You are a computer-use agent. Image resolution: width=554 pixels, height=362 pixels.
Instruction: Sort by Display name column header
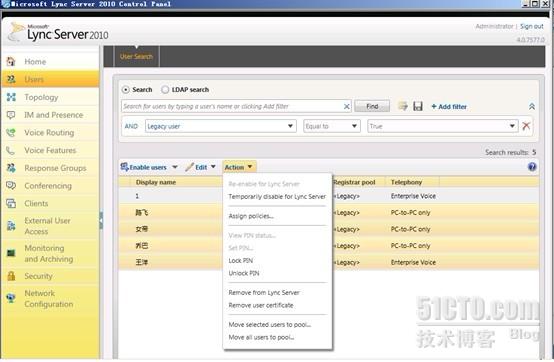156,183
